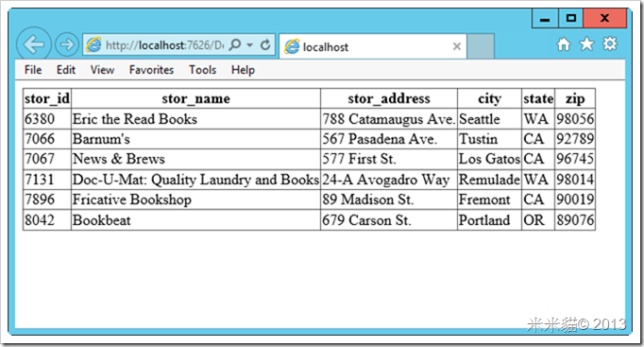Screen dimensions: 644x347
Task: Select the stor_id cell 7896
Action: 47,200
